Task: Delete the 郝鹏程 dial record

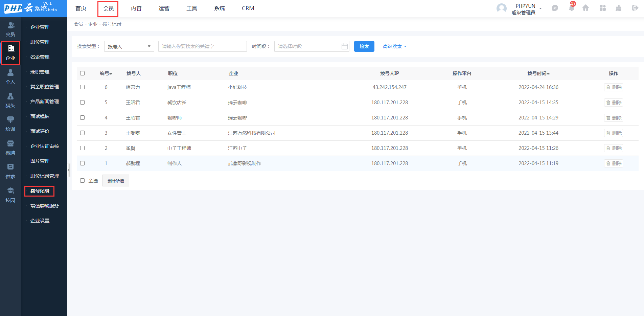Action: pyautogui.click(x=614, y=163)
